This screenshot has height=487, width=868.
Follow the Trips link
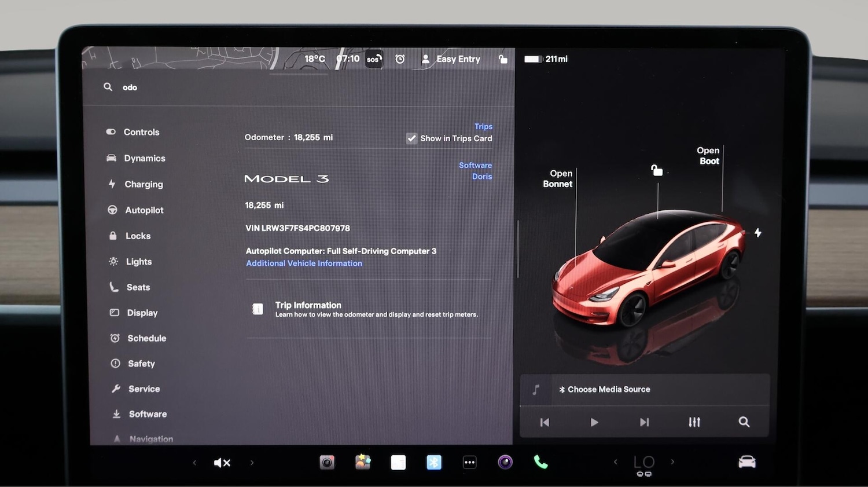coord(483,126)
